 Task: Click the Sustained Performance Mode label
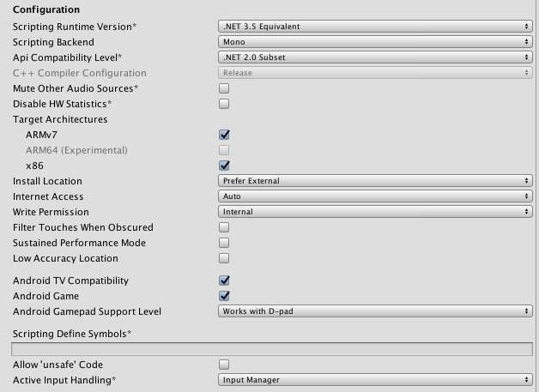(79, 243)
